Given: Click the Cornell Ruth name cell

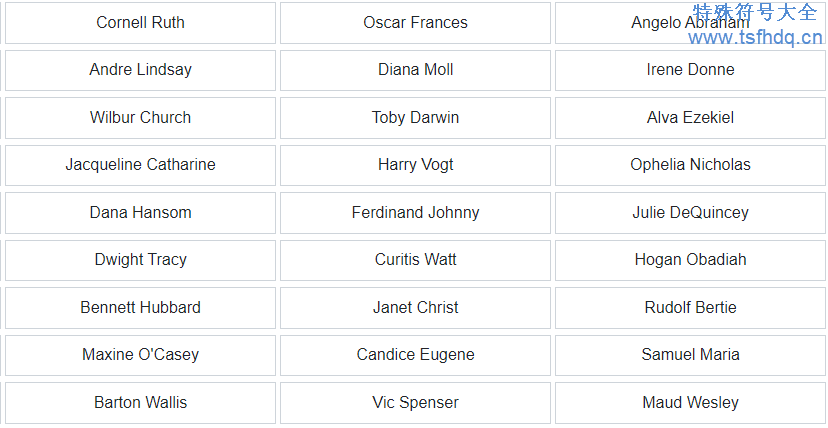Looking at the screenshot, I should pyautogui.click(x=140, y=23).
